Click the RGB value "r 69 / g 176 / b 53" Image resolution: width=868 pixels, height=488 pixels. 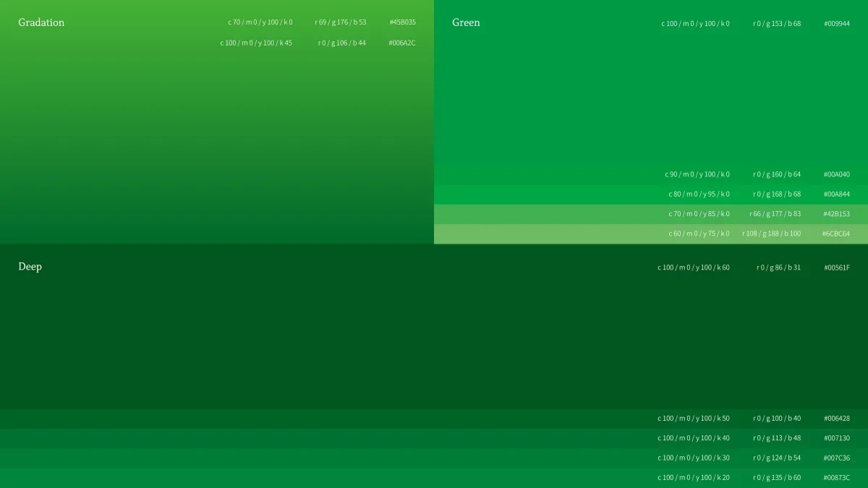pyautogui.click(x=341, y=22)
